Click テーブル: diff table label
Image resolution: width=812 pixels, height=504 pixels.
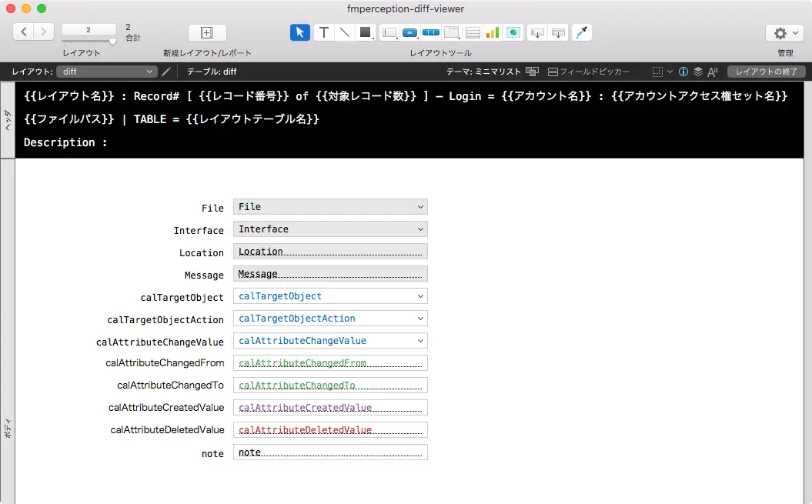coord(212,72)
